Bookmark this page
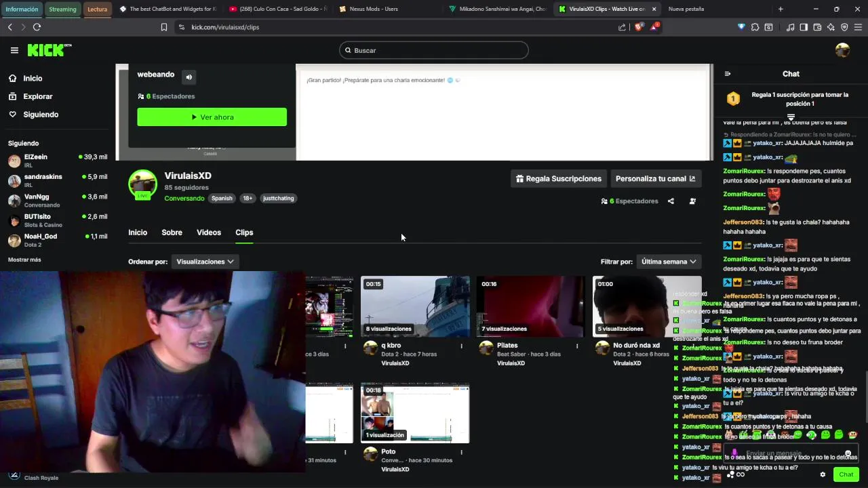868x488 pixels. point(163,27)
